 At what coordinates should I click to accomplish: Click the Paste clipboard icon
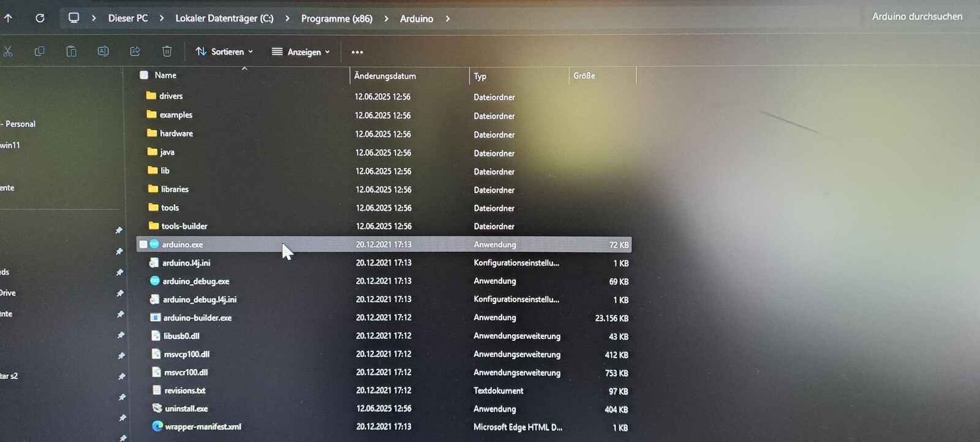click(72, 51)
